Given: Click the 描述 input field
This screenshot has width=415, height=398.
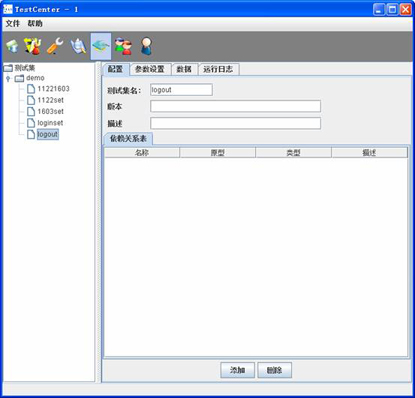Looking at the screenshot, I should coord(235,123).
